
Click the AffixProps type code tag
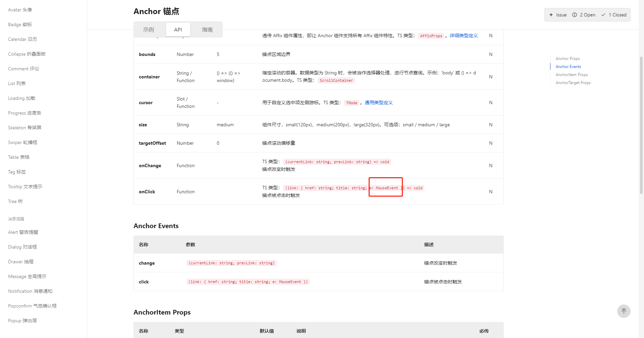431,36
